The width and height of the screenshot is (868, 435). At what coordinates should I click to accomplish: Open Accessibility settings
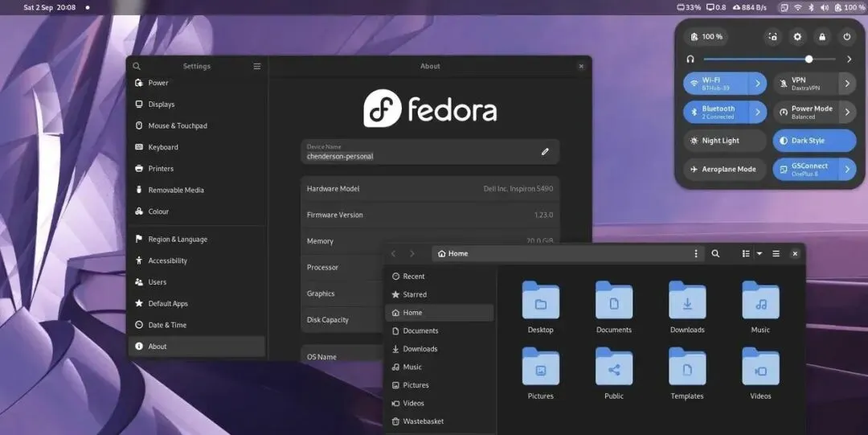(197, 261)
